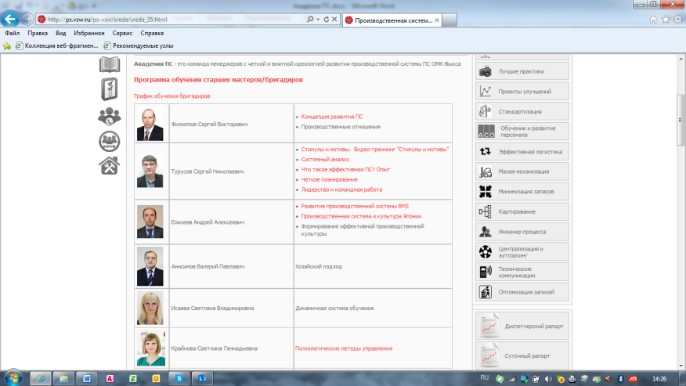Open График обучения бригадиров link
This screenshot has height=386, width=686.
(172, 96)
